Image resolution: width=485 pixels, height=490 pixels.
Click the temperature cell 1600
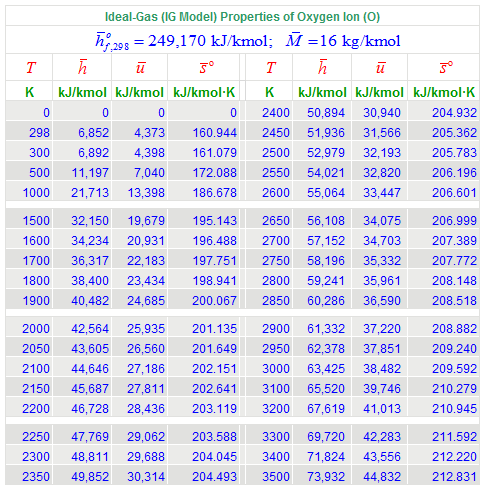[x=36, y=241]
